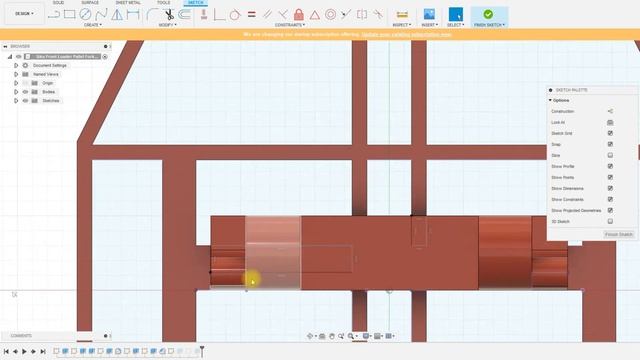The width and height of the screenshot is (640, 360).
Task: Switch to the Surface tab
Action: (x=90, y=2)
